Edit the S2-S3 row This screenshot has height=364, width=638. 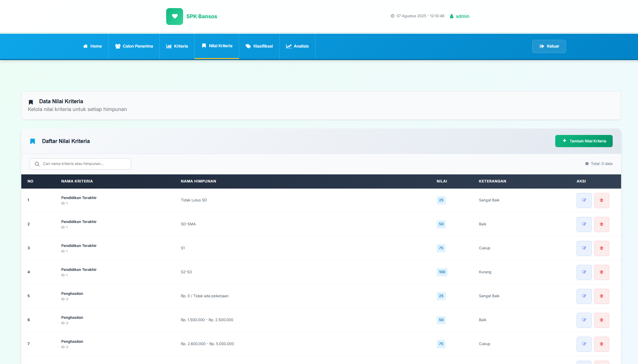click(x=584, y=272)
